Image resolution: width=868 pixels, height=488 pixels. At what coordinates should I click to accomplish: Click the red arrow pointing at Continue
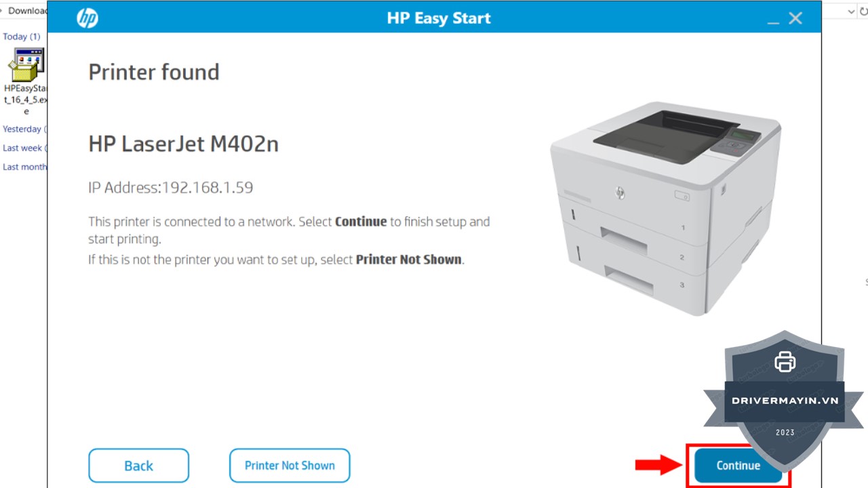coord(659,465)
